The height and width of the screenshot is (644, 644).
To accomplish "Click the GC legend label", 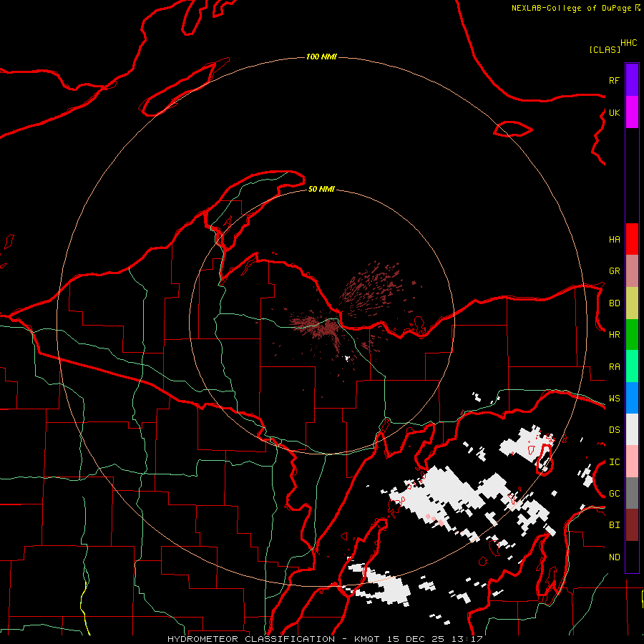I will click(614, 494).
